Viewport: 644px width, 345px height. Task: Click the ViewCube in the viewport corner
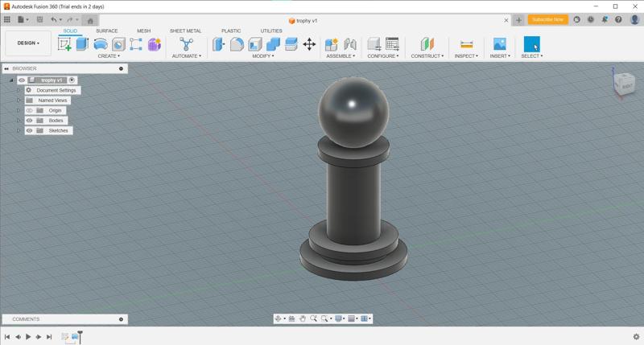point(624,84)
